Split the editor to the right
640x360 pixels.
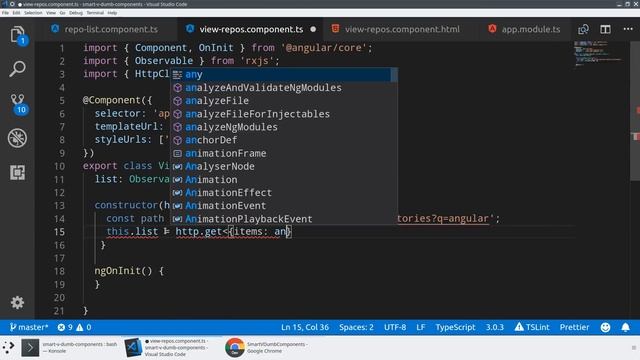(605, 29)
